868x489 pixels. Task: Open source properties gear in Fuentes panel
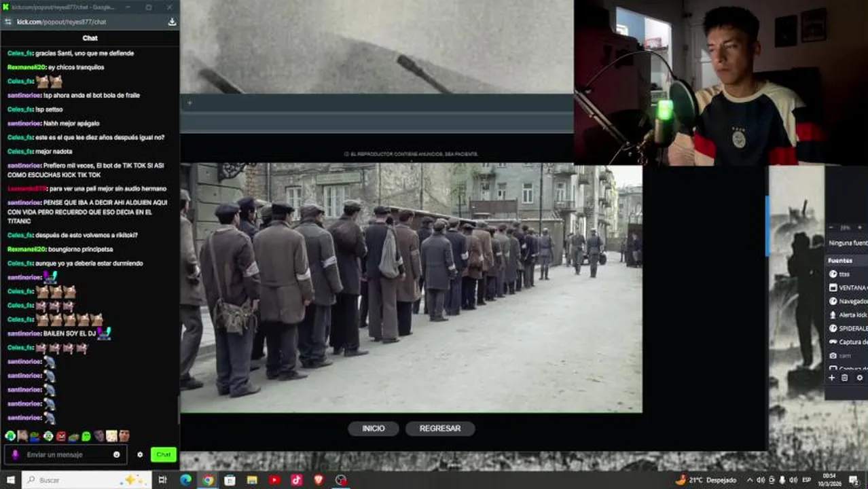pos(859,378)
